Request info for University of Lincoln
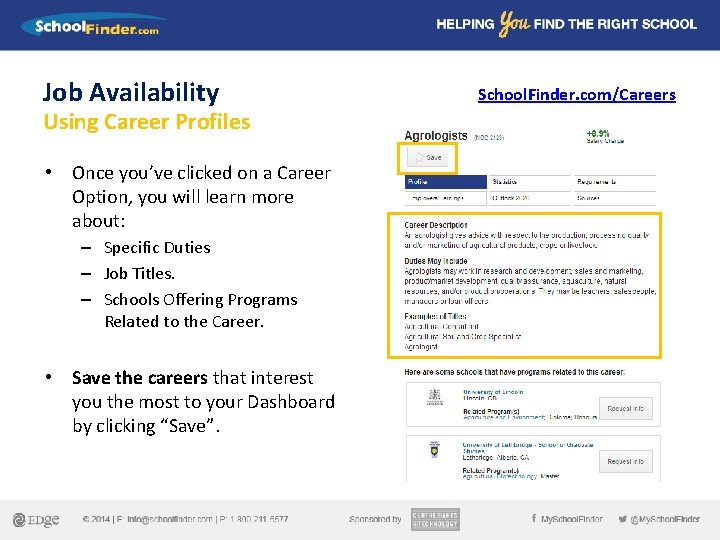This screenshot has width=720, height=540. tap(625, 408)
